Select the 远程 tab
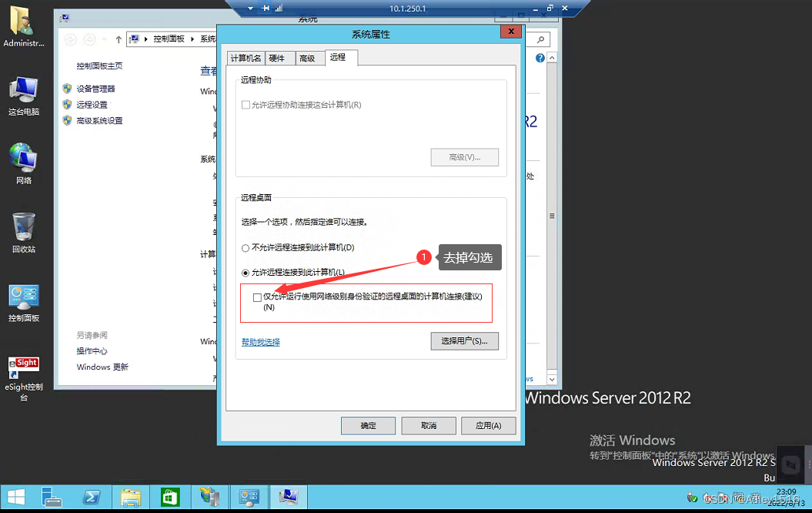The image size is (812, 513). [x=341, y=58]
